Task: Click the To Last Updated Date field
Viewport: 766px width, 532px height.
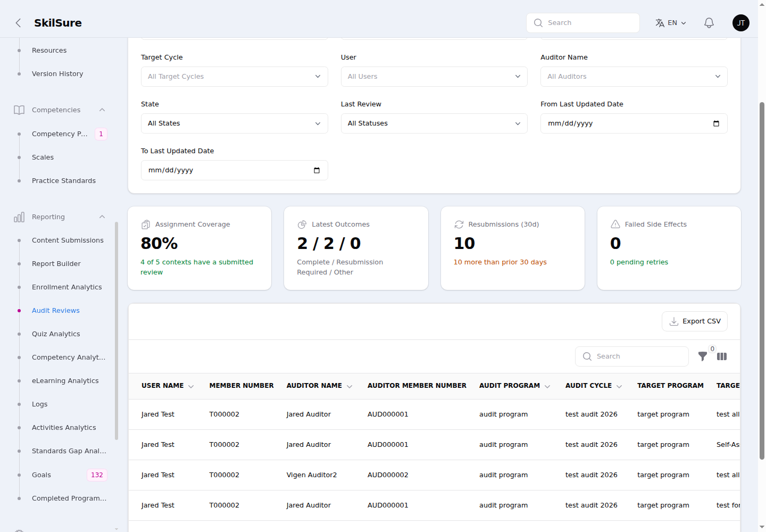Action: pos(235,170)
